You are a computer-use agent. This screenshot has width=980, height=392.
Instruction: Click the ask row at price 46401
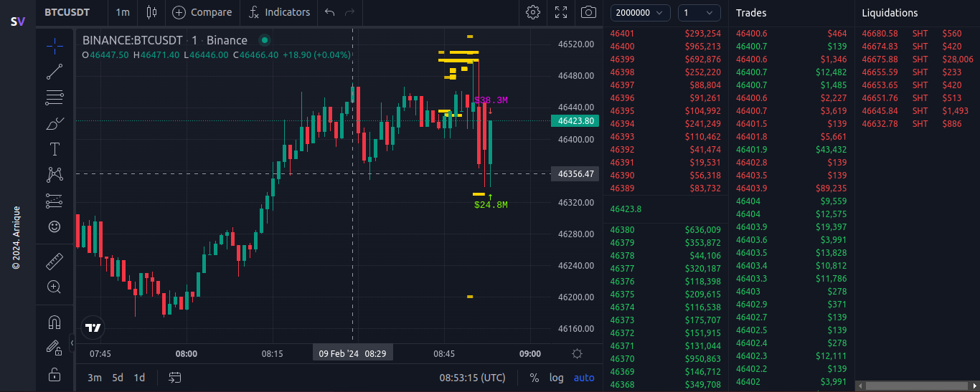tap(665, 34)
